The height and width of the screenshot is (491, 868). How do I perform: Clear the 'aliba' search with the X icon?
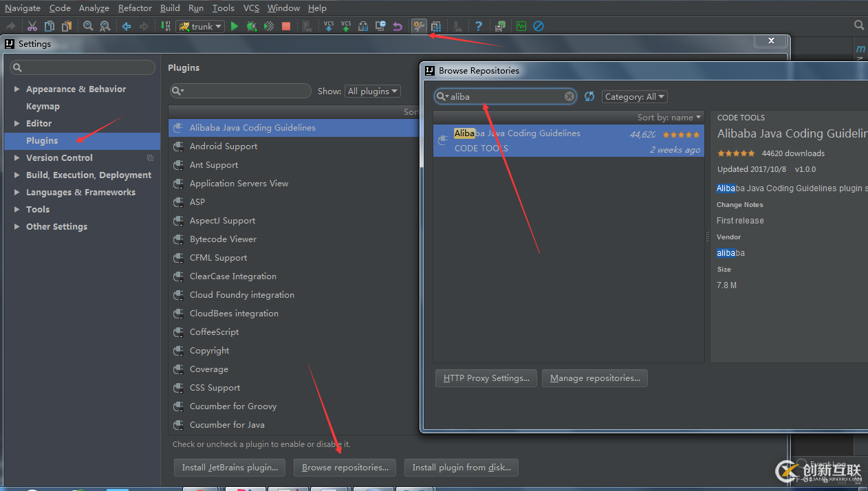[x=569, y=96]
